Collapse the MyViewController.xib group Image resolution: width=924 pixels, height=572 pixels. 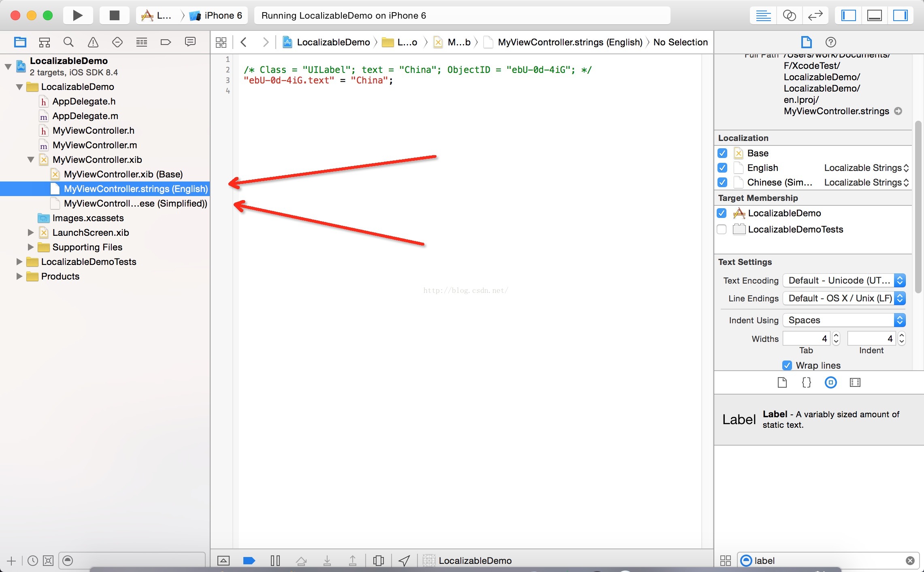(x=31, y=160)
